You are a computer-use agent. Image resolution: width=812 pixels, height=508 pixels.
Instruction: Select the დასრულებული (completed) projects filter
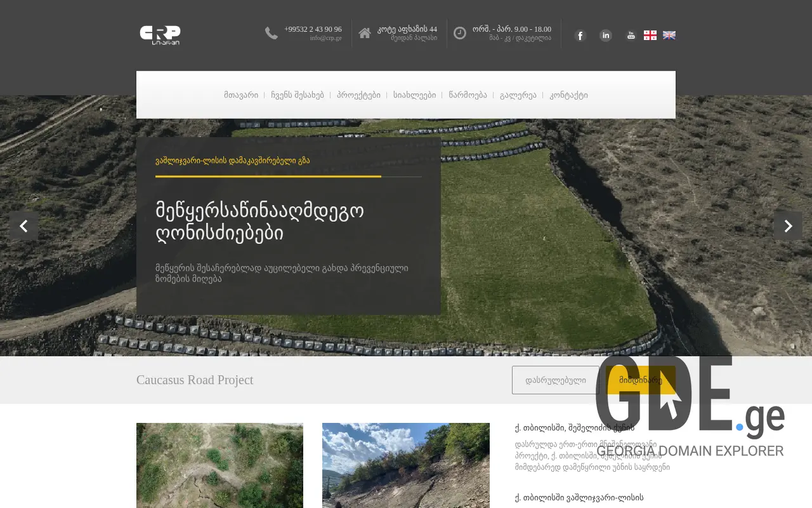(x=554, y=380)
